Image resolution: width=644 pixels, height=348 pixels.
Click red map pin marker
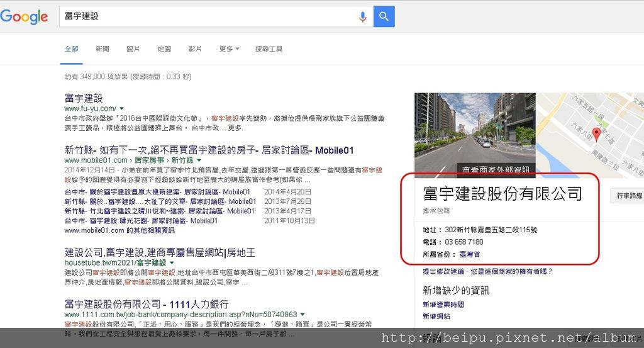(596, 134)
